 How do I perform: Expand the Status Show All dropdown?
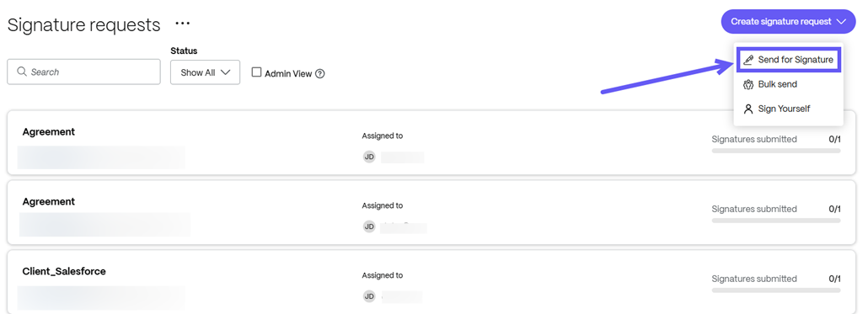tap(205, 72)
